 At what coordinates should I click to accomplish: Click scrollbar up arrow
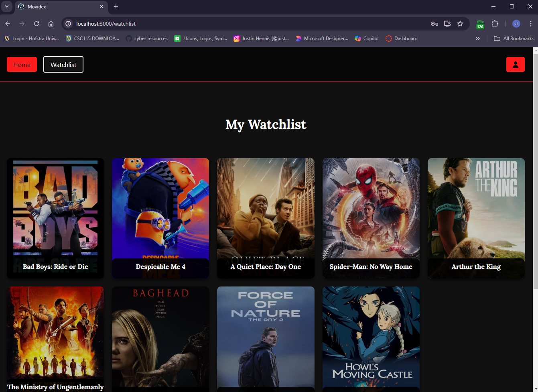pyautogui.click(x=535, y=51)
